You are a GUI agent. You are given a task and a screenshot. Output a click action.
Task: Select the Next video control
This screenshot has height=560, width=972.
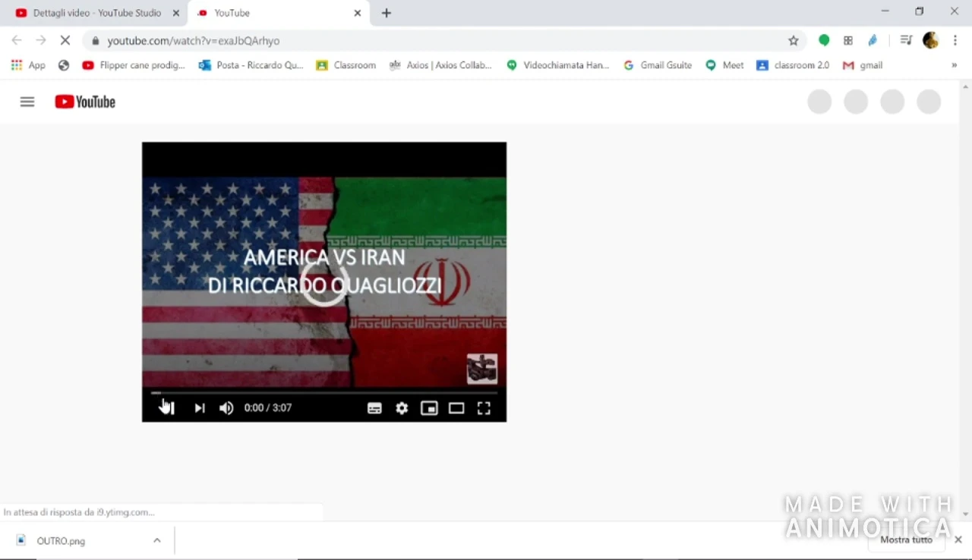tap(199, 407)
